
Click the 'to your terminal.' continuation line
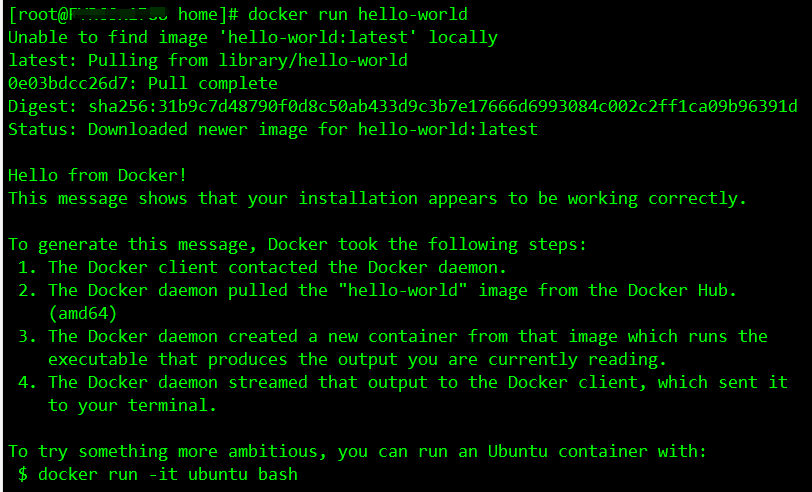click(133, 405)
